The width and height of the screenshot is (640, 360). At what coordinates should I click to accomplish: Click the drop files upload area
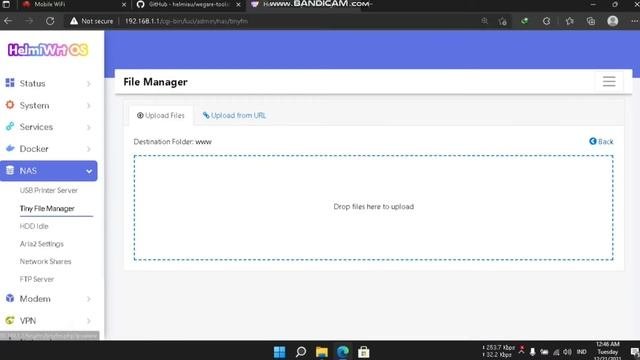coord(373,207)
